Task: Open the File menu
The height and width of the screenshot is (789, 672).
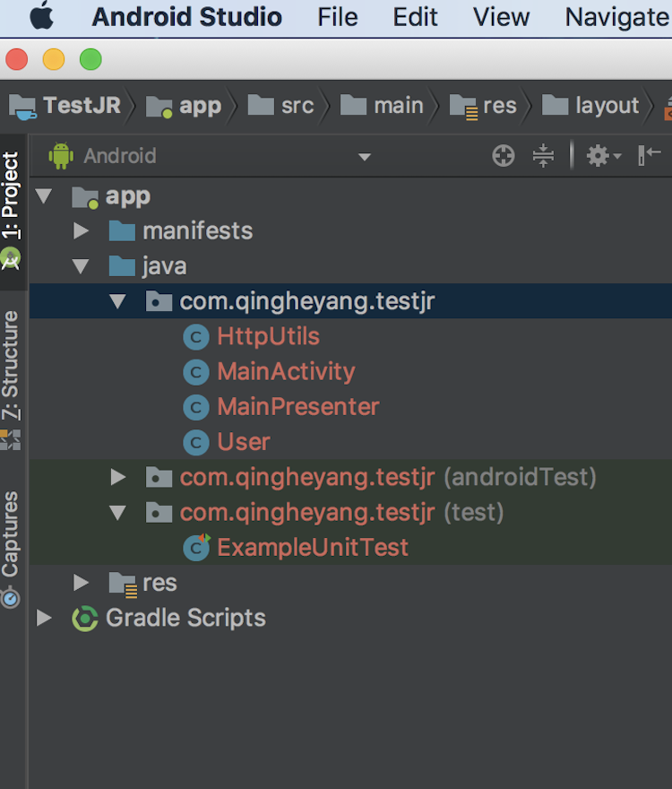Action: 338,17
